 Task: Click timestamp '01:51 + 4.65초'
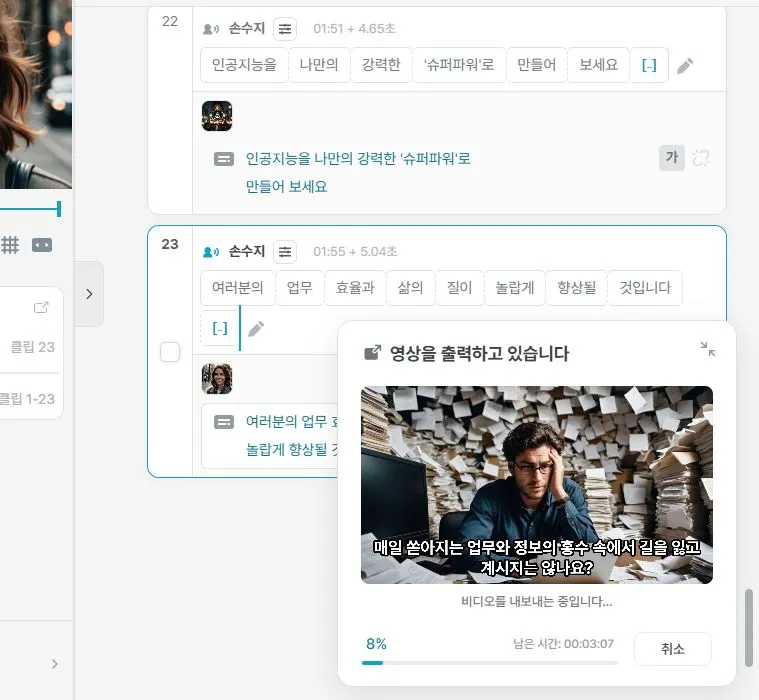point(354,29)
